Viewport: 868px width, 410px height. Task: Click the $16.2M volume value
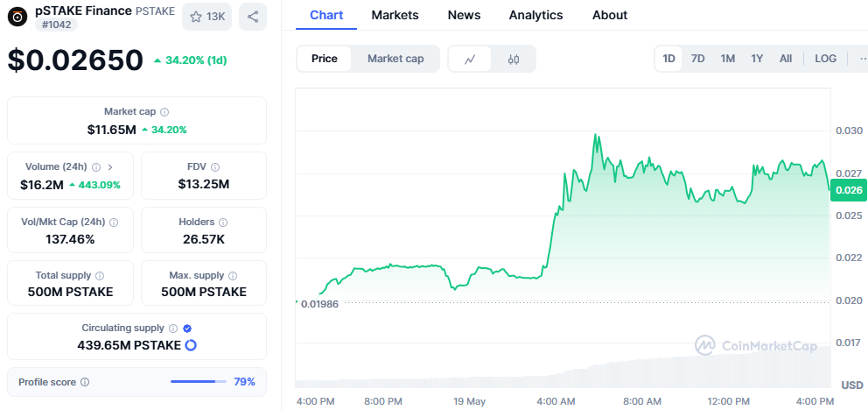click(x=41, y=185)
